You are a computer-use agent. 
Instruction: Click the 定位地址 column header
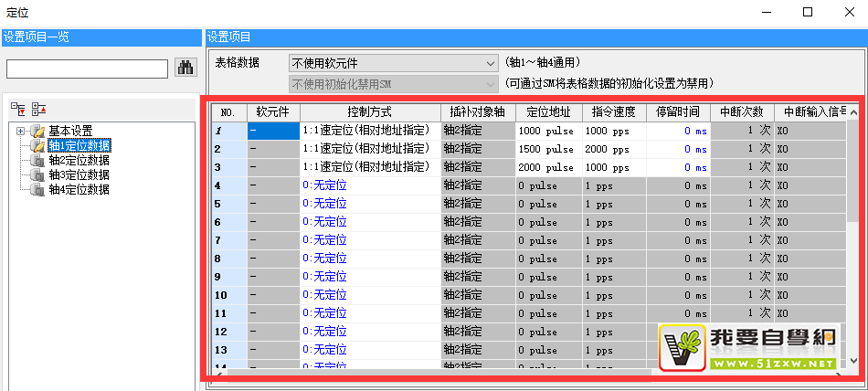(548, 111)
